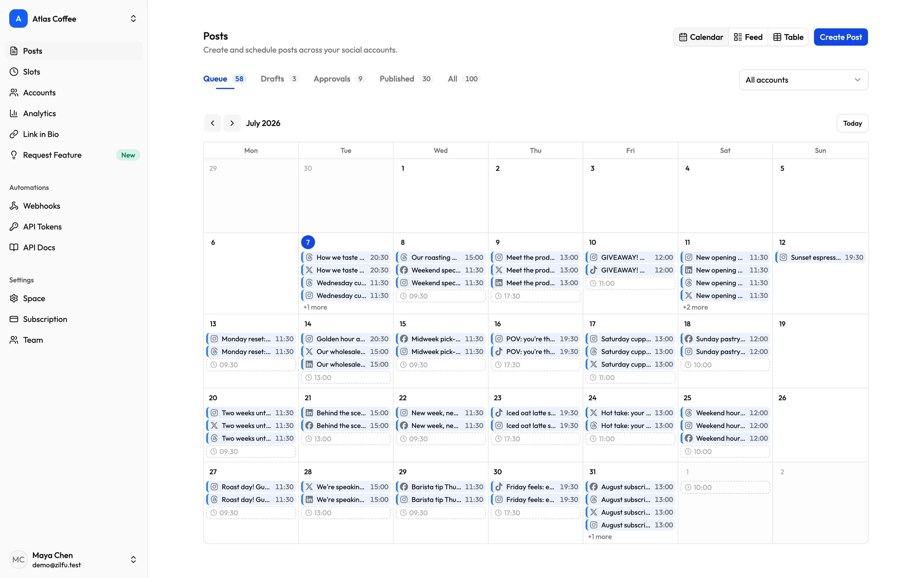Go to the next month
Screen dimensions: 924x578
[232, 123]
